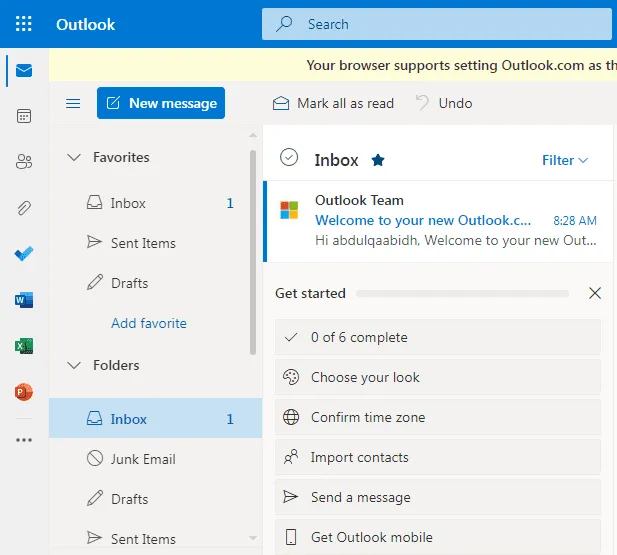Collapse the Folders section chevron
617x555 pixels.
pos(74,365)
